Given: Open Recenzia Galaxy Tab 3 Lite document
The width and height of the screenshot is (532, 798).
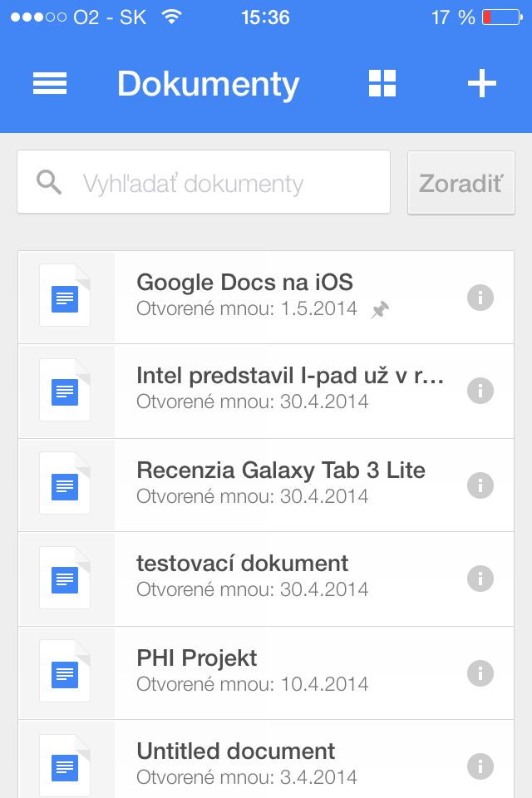Looking at the screenshot, I should [281, 470].
